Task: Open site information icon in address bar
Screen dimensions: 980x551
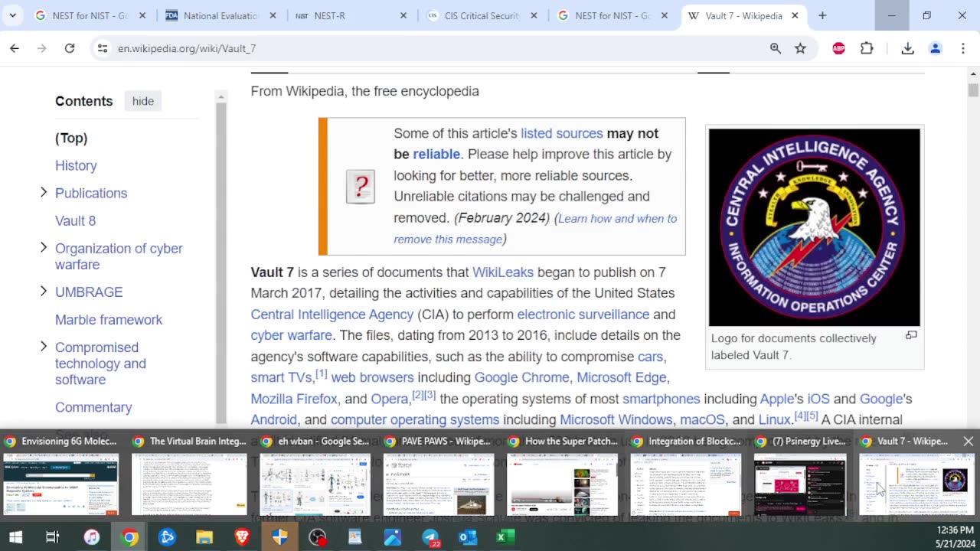Action: click(x=102, y=48)
